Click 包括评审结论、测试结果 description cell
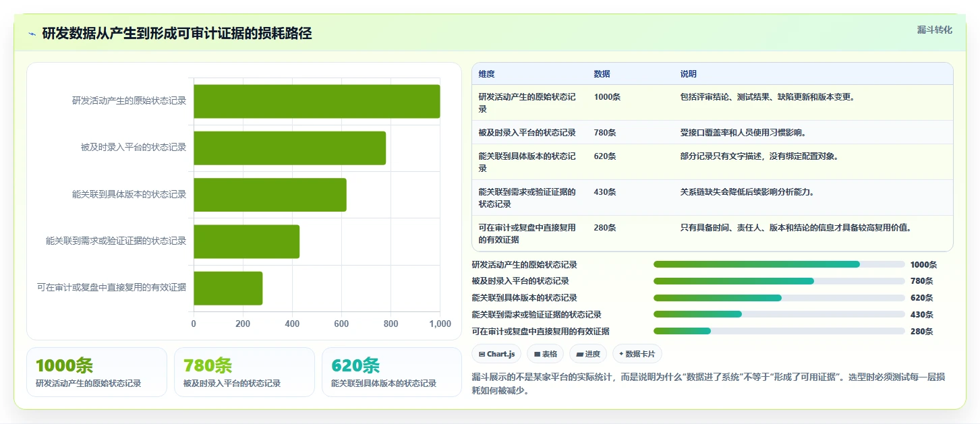Screen dimensions: 980x424 [768, 97]
